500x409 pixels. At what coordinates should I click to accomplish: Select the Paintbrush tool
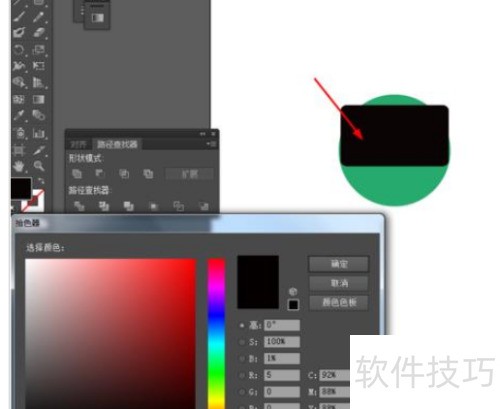coord(19,16)
